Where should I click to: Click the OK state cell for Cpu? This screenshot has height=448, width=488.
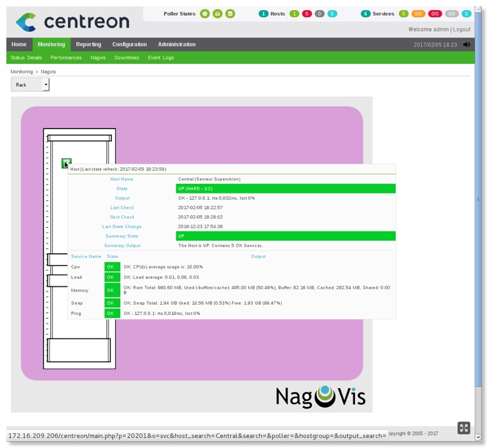coord(112,267)
